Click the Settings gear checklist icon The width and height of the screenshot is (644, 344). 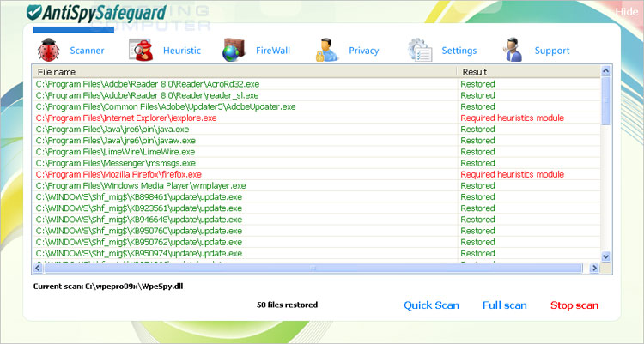coord(420,50)
